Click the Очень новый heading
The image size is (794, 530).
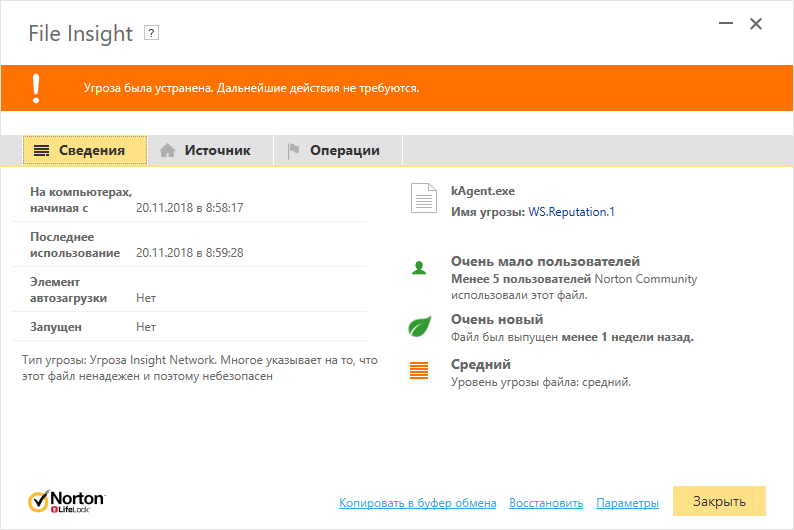497,319
